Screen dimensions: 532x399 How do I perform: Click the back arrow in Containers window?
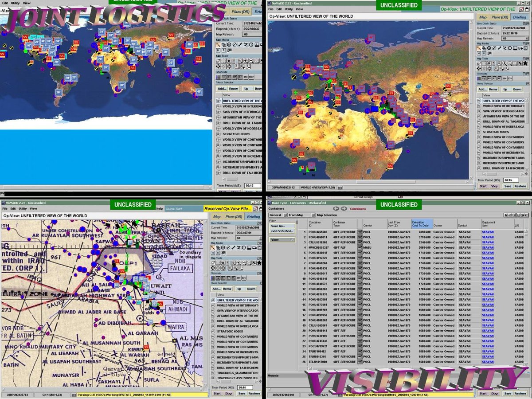(x=336, y=208)
